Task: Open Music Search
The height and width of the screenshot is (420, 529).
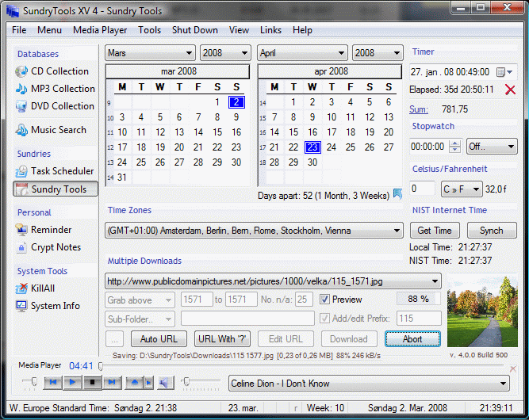Action: coord(51,130)
